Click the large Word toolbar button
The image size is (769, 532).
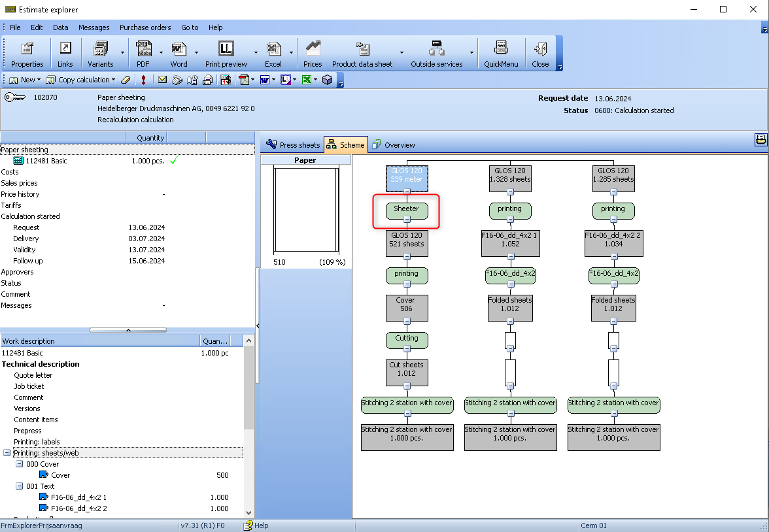[x=179, y=54]
